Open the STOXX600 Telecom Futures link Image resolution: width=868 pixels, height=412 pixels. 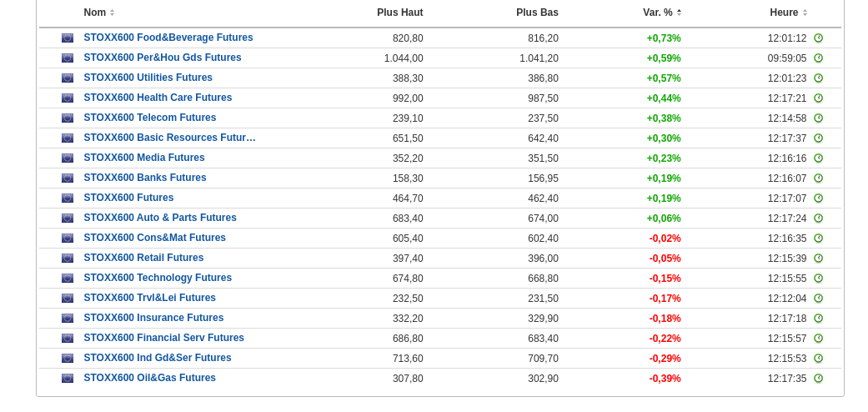150,118
